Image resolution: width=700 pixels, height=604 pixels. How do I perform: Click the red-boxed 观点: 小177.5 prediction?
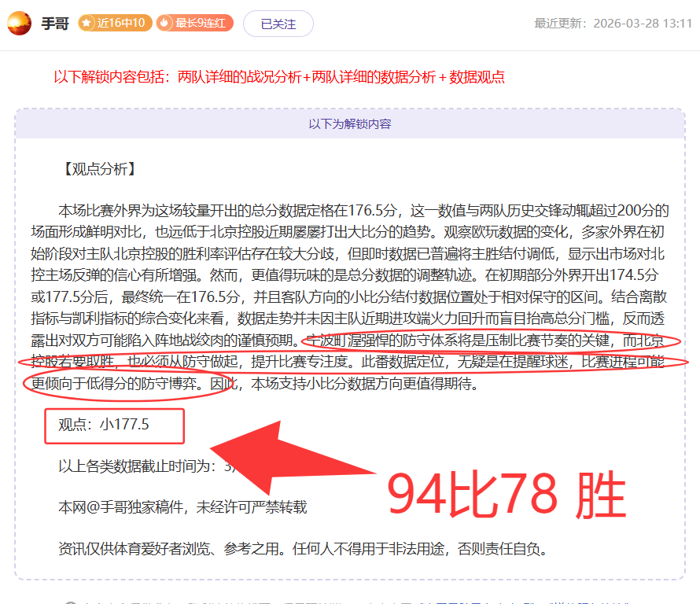click(114, 425)
